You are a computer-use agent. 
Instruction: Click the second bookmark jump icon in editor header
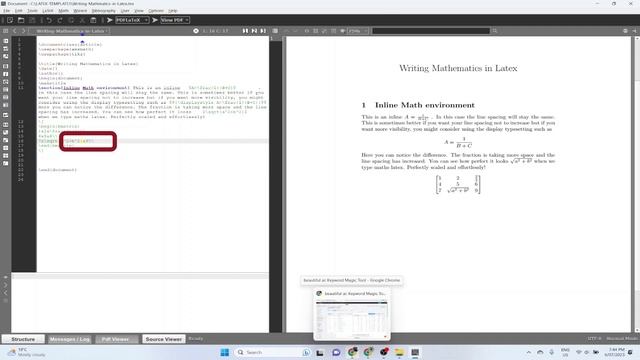coord(254,31)
